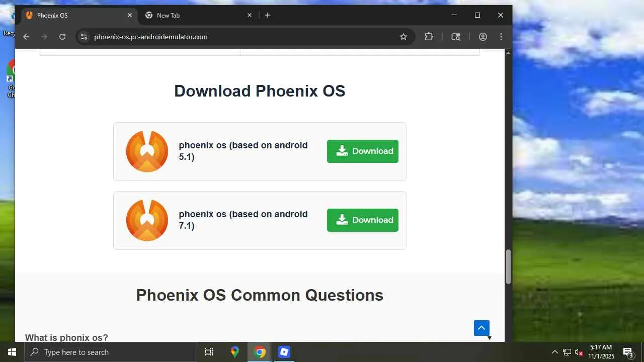Open the Google Maps taskbar icon
644x362 pixels.
(235, 352)
